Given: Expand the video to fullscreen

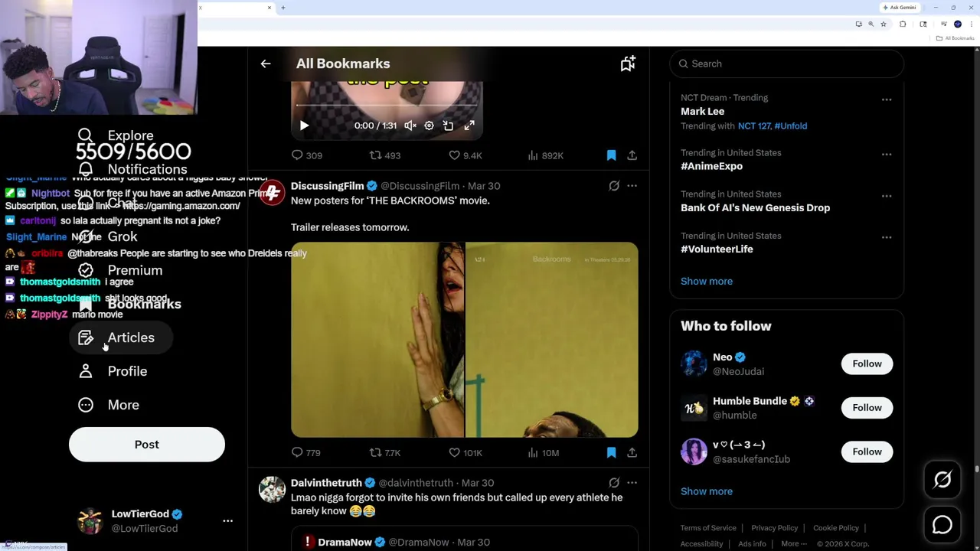Looking at the screenshot, I should [469, 126].
